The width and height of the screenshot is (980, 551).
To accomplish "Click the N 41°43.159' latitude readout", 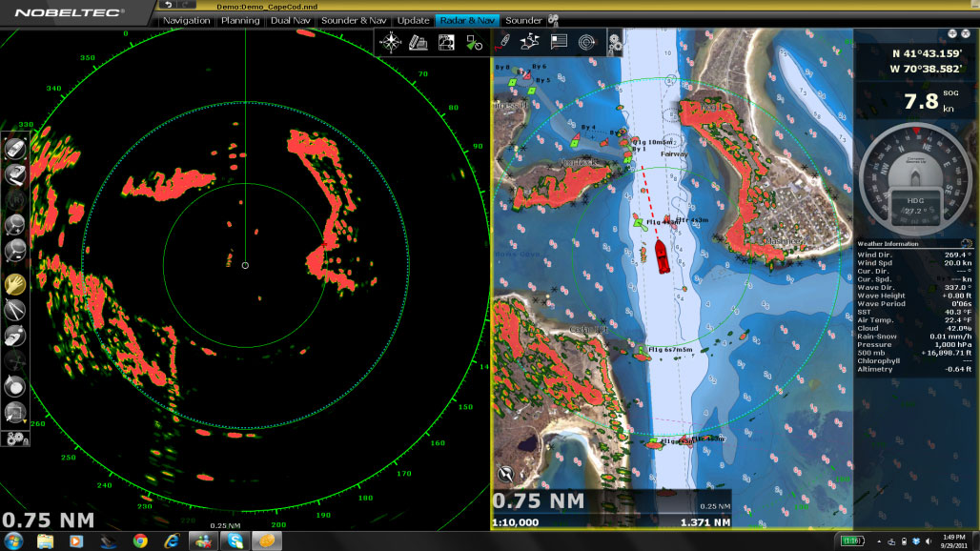I will pos(927,53).
